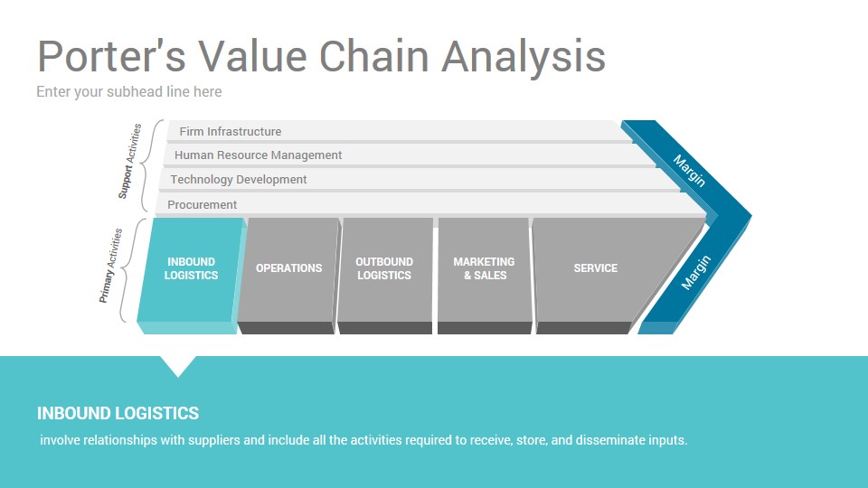Select the Support Activities rotated label
Viewport: 868px width, 488px height.
129,161
